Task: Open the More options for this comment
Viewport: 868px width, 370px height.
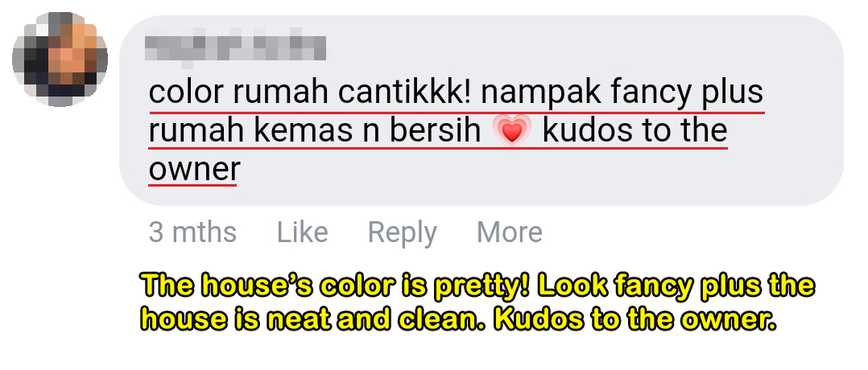Action: click(509, 232)
